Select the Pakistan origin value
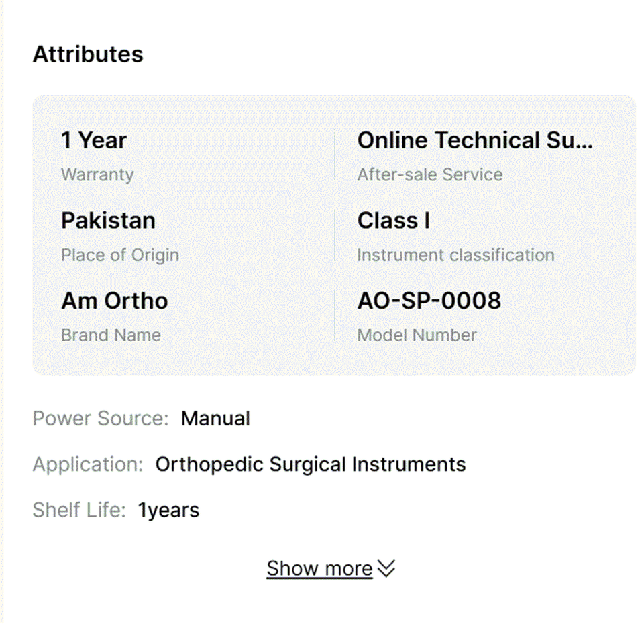 [108, 221]
